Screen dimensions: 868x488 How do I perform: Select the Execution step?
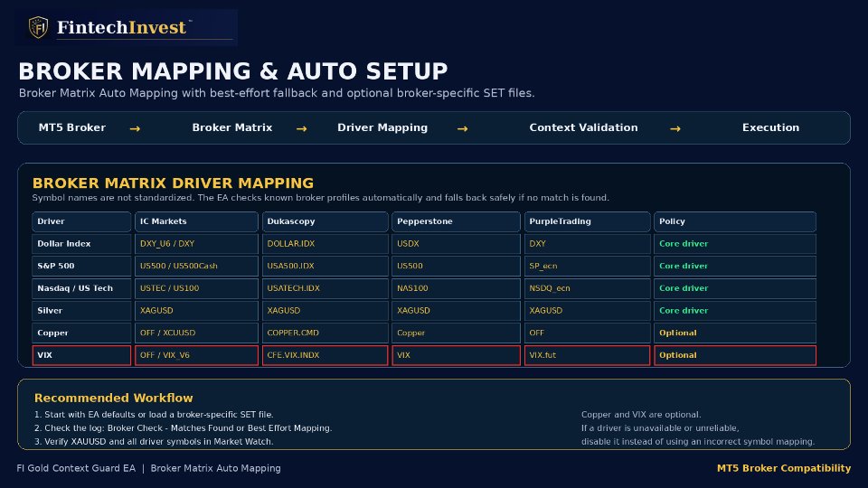[770, 127]
